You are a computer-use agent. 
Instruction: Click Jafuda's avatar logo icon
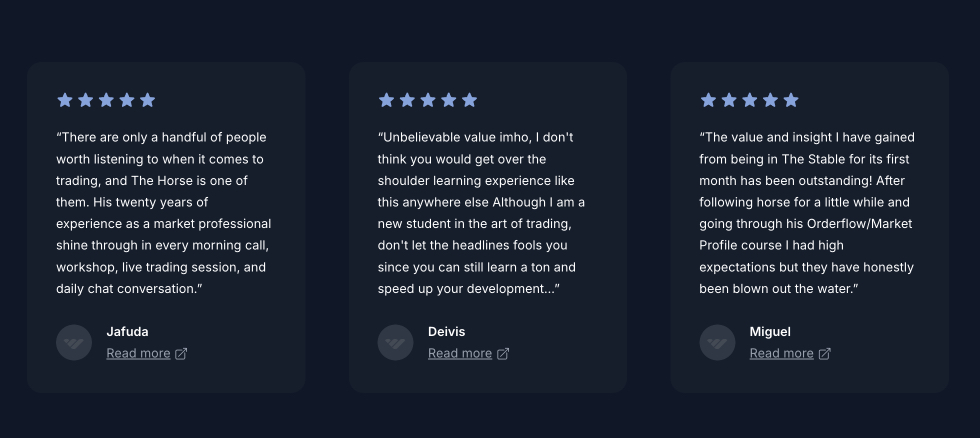74,343
